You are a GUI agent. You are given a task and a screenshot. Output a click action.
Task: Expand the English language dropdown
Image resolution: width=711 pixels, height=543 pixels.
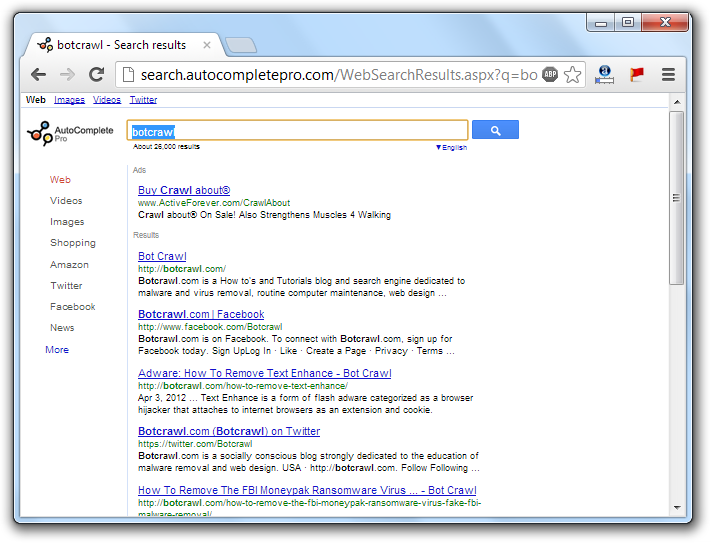click(x=451, y=147)
